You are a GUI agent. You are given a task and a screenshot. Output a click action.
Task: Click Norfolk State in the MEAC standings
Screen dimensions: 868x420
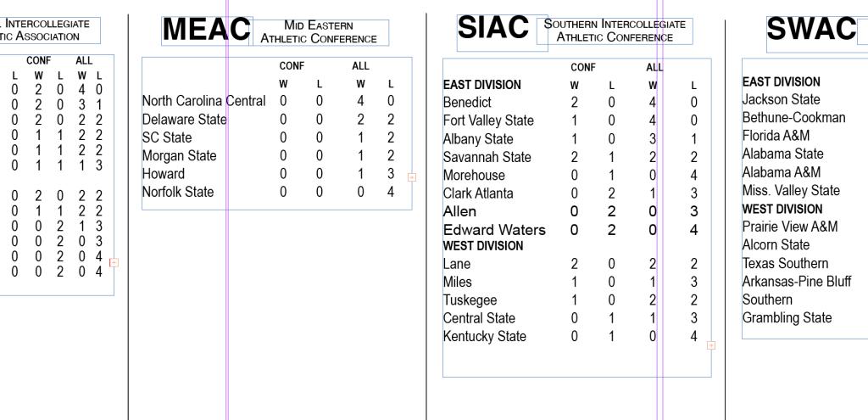[x=177, y=193]
